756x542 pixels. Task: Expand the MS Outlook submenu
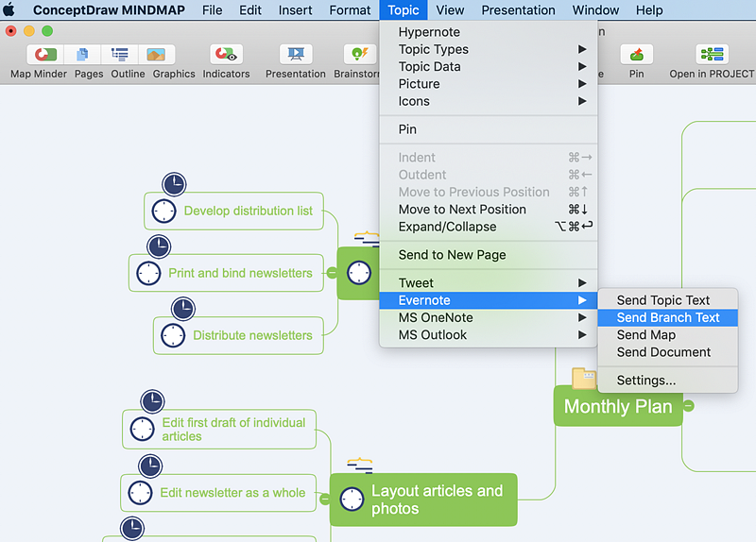[488, 335]
